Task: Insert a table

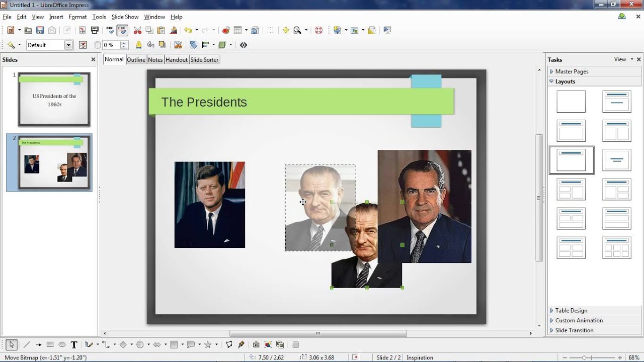Action: point(238,30)
